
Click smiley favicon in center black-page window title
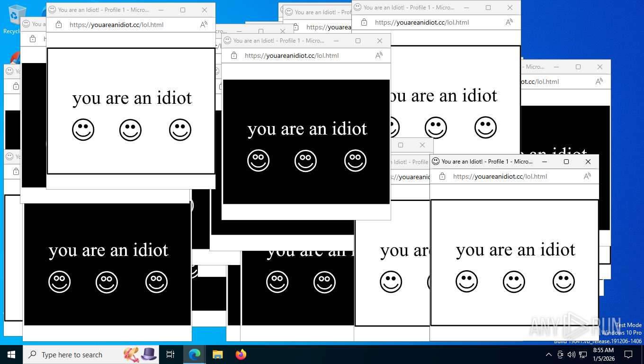(x=227, y=41)
